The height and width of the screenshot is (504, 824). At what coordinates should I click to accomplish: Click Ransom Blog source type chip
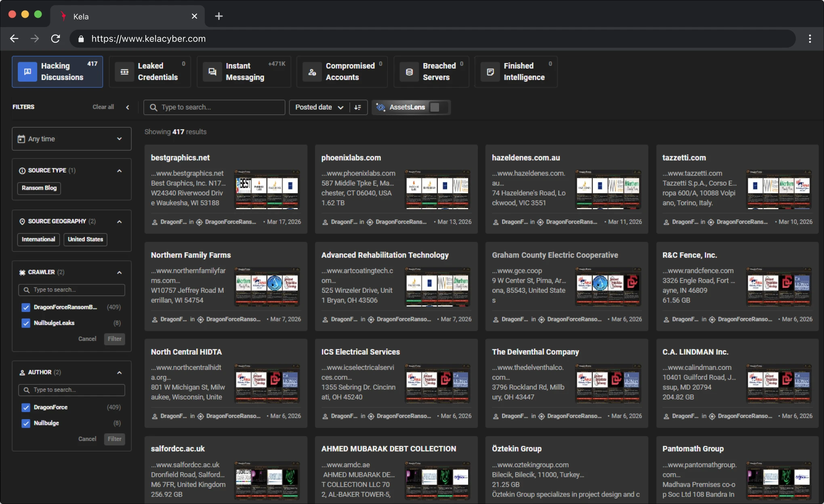(39, 188)
